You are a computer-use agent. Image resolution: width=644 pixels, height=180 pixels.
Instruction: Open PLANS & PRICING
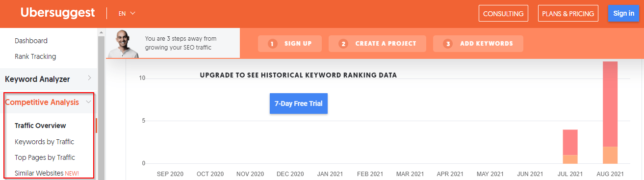(568, 14)
